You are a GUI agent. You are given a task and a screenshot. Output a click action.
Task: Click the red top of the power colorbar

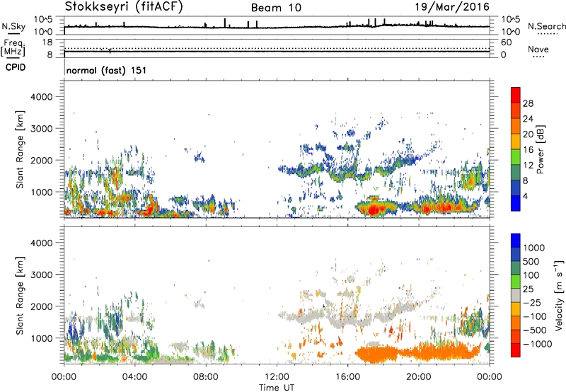[x=516, y=95]
